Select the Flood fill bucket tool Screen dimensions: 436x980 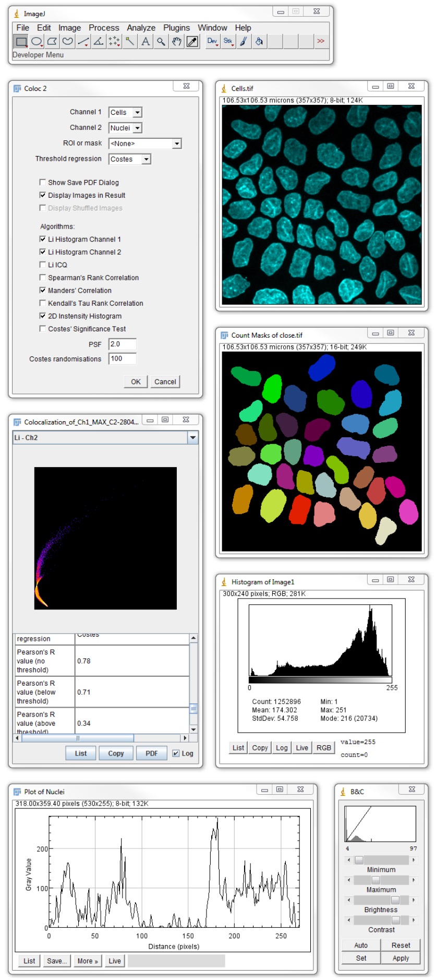pos(259,41)
